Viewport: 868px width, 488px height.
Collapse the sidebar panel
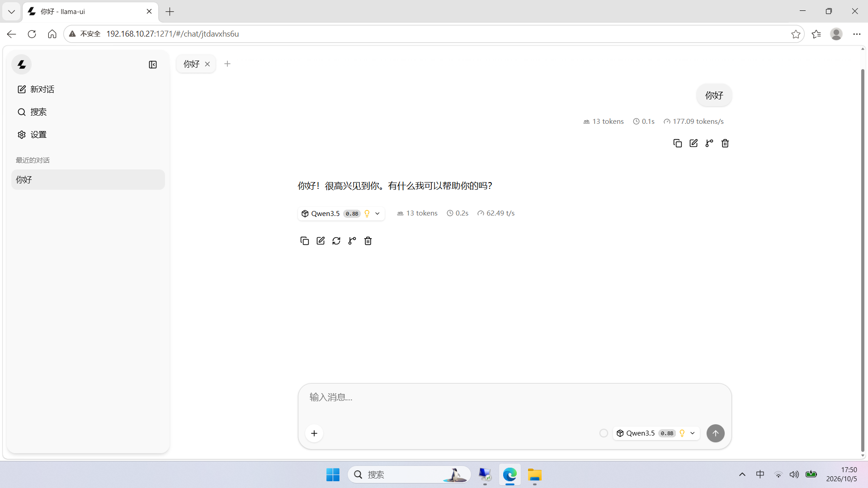(x=153, y=65)
